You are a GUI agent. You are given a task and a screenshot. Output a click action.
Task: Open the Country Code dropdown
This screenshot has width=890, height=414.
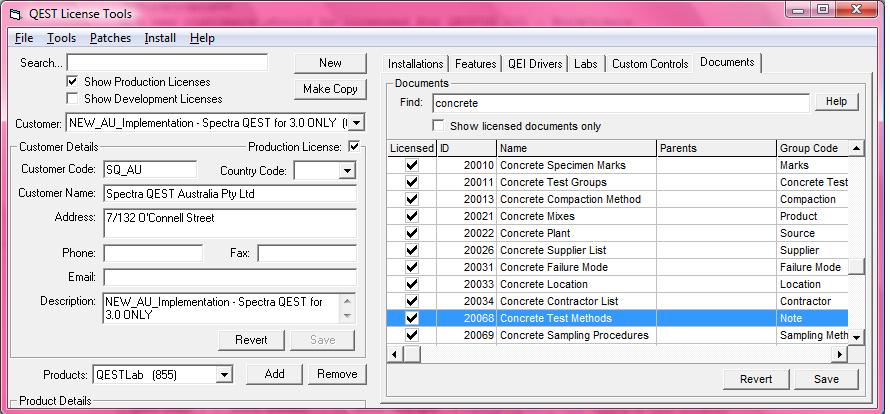[346, 171]
